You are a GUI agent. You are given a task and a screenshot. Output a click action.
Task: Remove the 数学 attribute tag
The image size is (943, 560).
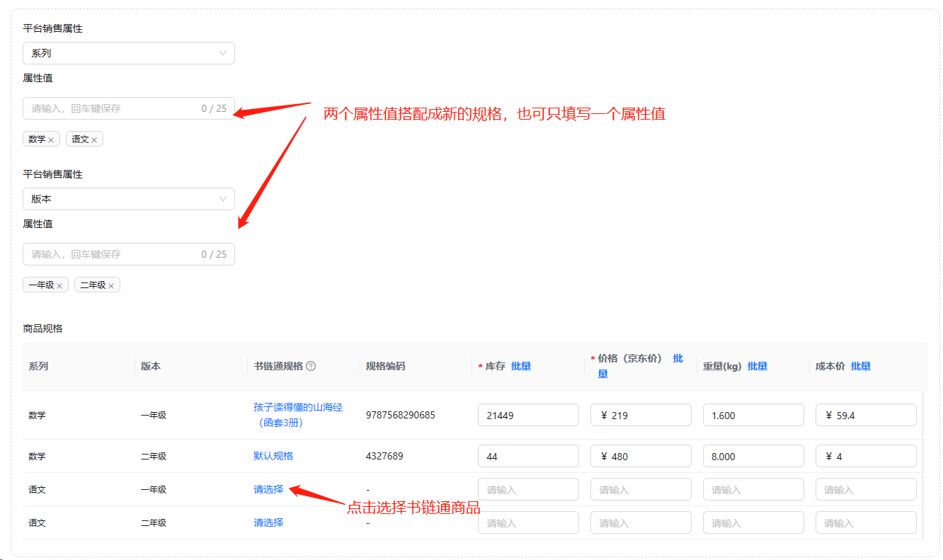[51, 140]
